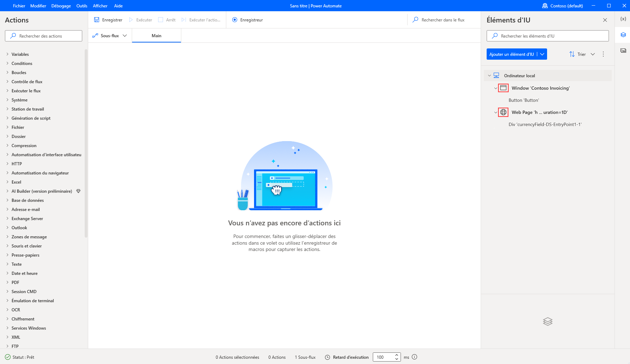Click the Statut Prêt checkmark icon

click(7, 357)
